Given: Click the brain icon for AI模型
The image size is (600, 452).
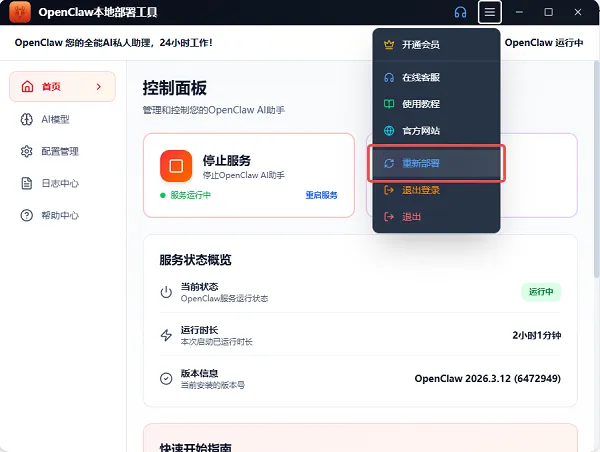Looking at the screenshot, I should tap(26, 119).
